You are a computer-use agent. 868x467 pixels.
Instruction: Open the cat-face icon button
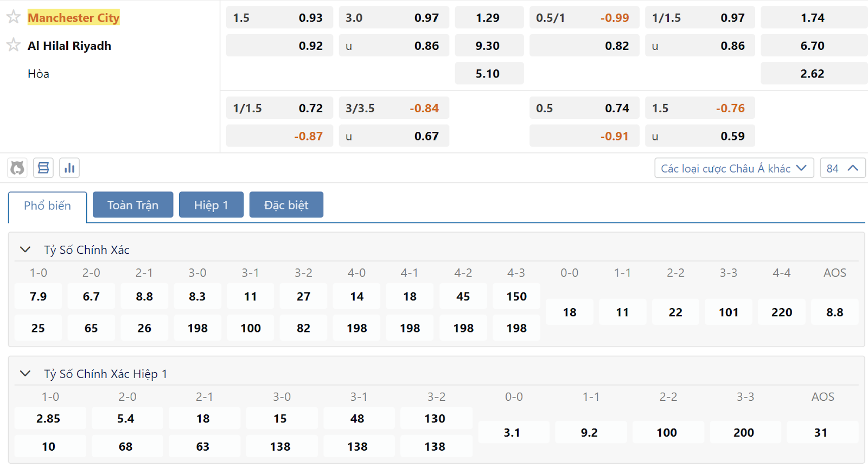pyautogui.click(x=17, y=168)
